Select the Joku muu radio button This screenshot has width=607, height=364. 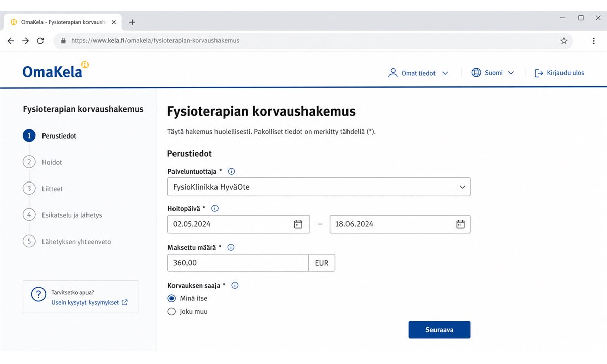[171, 312]
